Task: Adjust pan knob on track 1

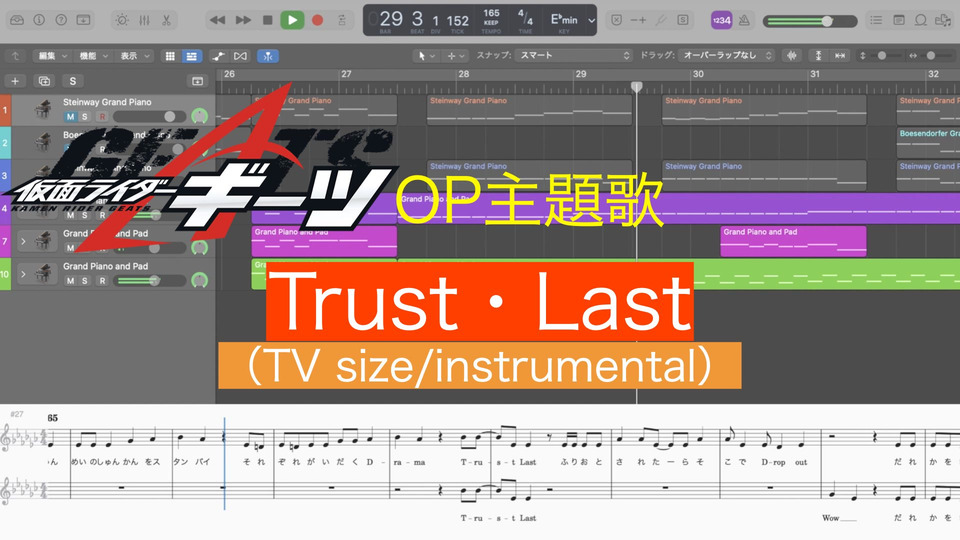Action: click(200, 116)
